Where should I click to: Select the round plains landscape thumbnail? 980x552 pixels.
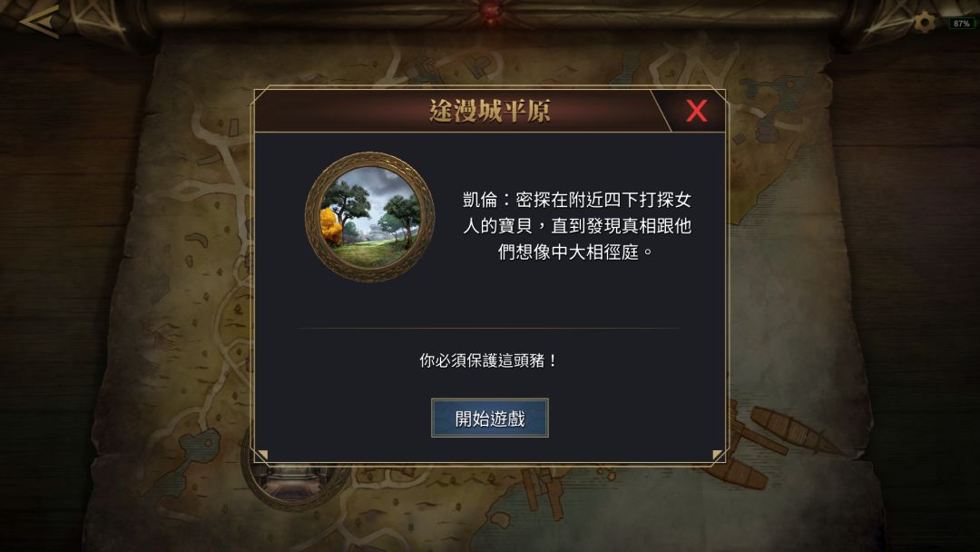click(x=369, y=217)
